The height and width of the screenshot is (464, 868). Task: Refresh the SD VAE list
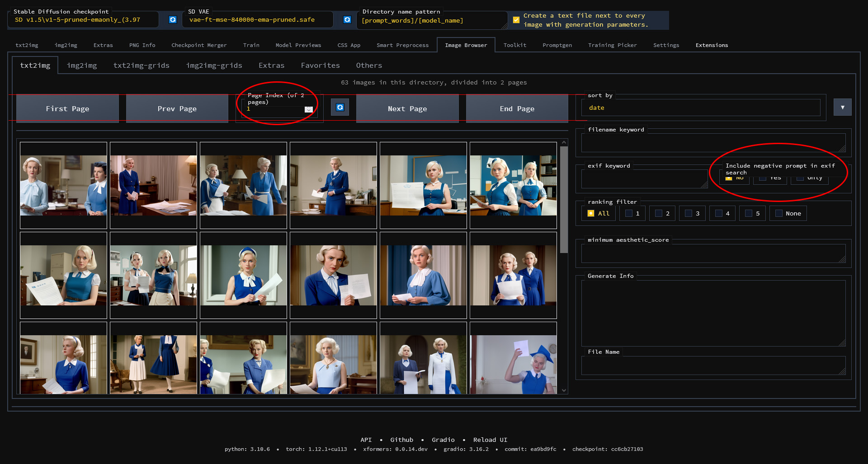pyautogui.click(x=347, y=19)
